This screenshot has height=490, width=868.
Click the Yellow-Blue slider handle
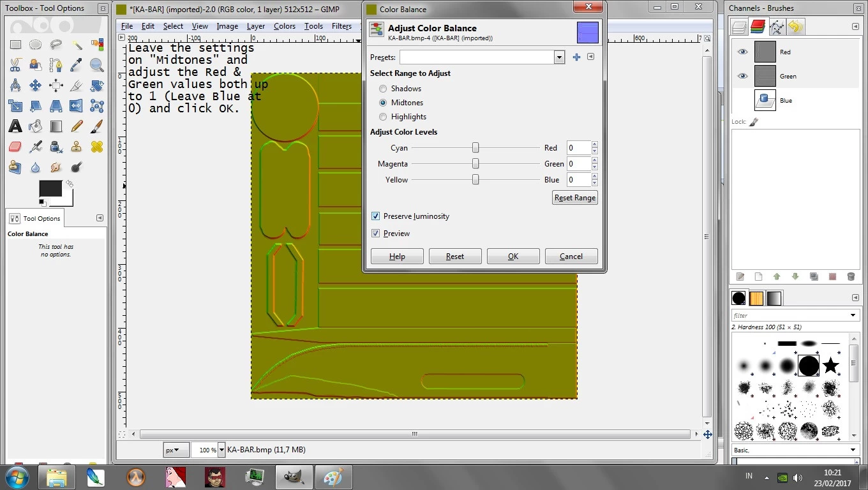[475, 179]
